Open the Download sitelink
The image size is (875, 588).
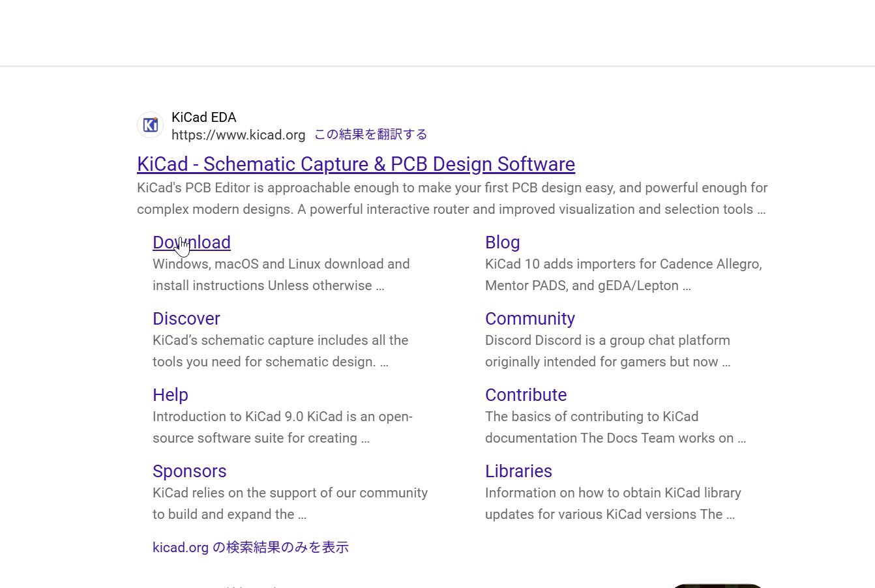pyautogui.click(x=191, y=242)
